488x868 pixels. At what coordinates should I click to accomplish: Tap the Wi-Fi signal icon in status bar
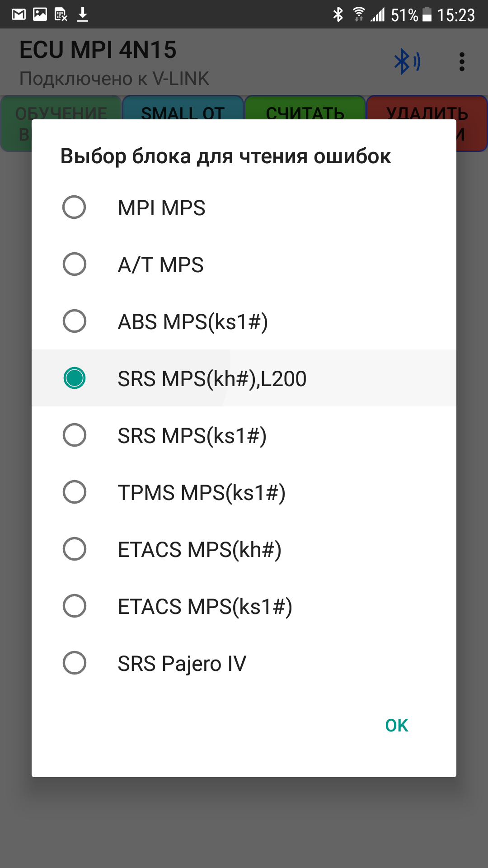tap(359, 14)
